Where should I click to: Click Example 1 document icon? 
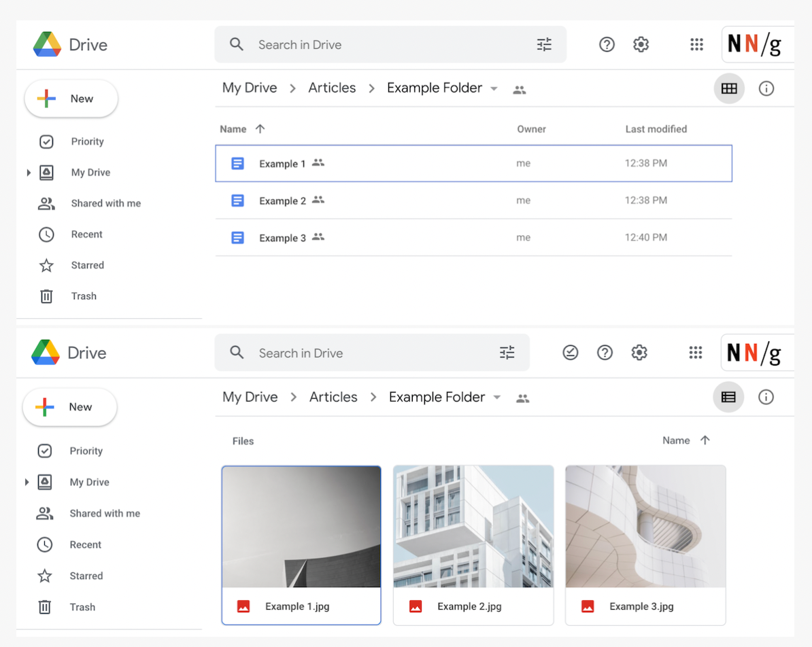click(x=238, y=164)
